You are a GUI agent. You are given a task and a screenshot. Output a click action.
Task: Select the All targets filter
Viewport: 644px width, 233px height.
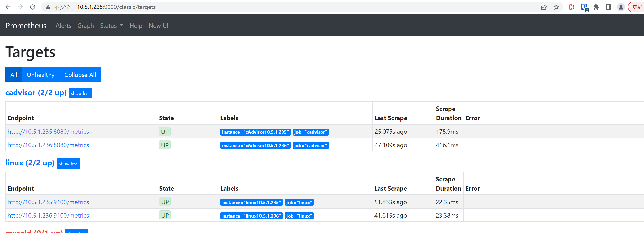tap(14, 75)
